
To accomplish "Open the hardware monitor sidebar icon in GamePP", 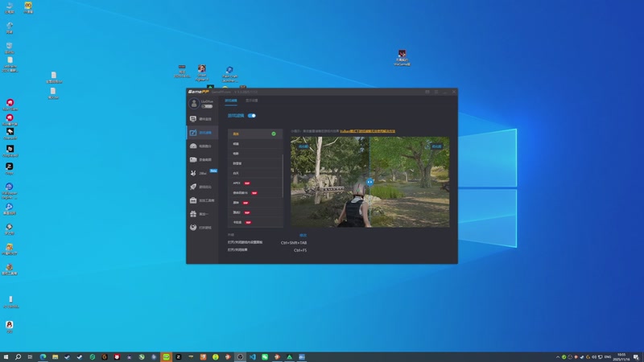I will coord(193,118).
